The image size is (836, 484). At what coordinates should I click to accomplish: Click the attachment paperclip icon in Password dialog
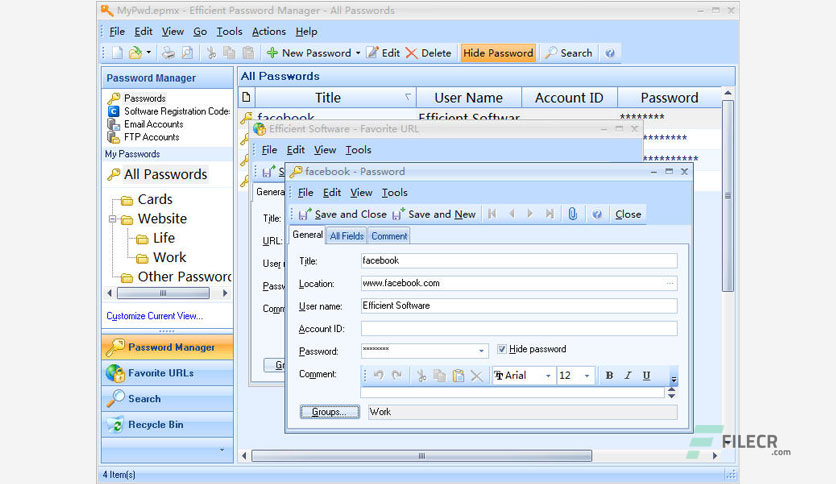point(573,214)
